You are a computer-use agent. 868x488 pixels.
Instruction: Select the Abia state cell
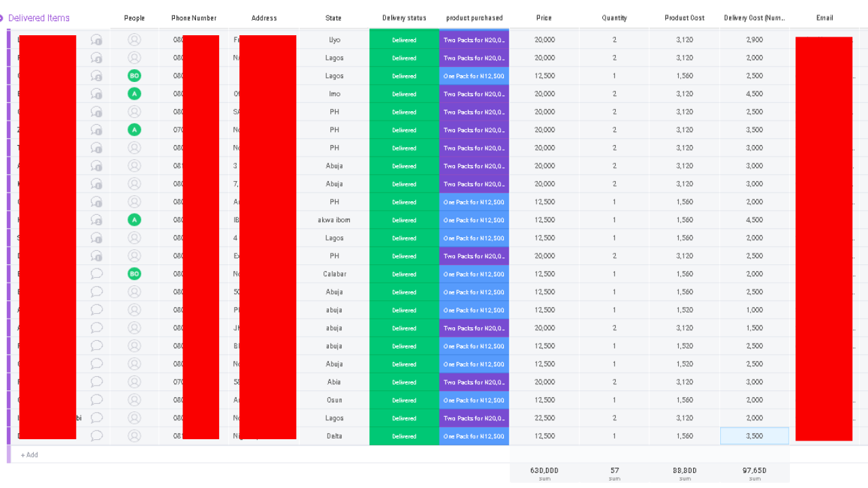(x=334, y=382)
